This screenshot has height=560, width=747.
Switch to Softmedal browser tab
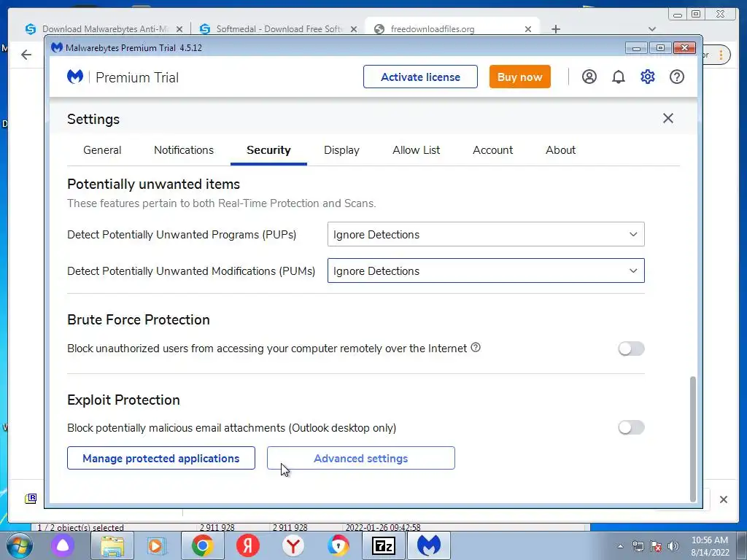[x=279, y=29]
